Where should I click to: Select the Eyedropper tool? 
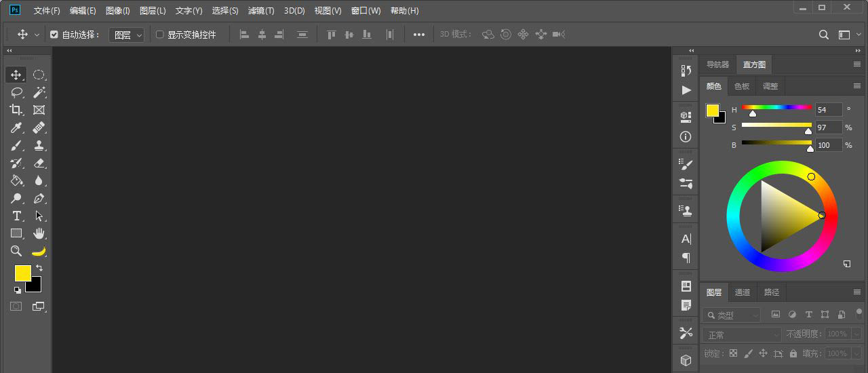click(x=16, y=127)
